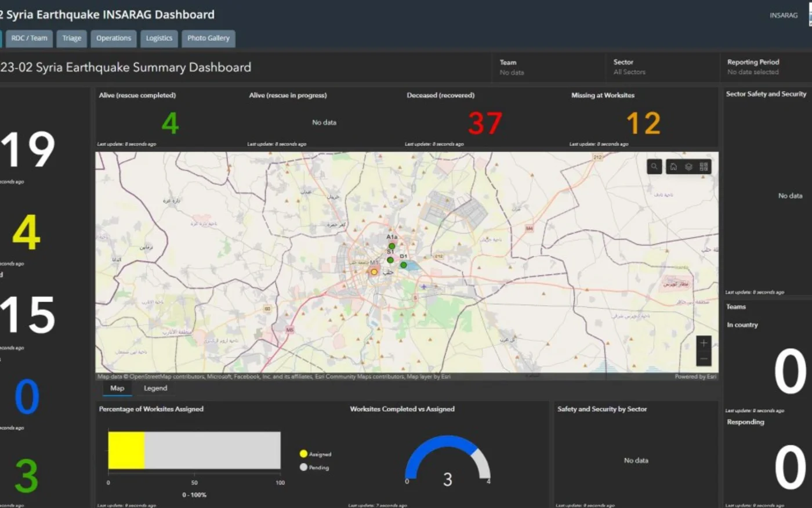Open the basemap gallery icon

pyautogui.click(x=704, y=167)
